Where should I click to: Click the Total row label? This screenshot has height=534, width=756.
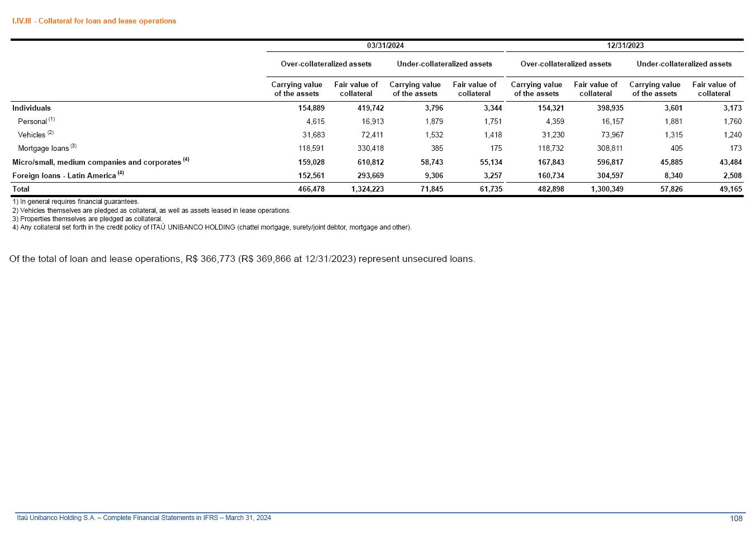click(x=21, y=189)
